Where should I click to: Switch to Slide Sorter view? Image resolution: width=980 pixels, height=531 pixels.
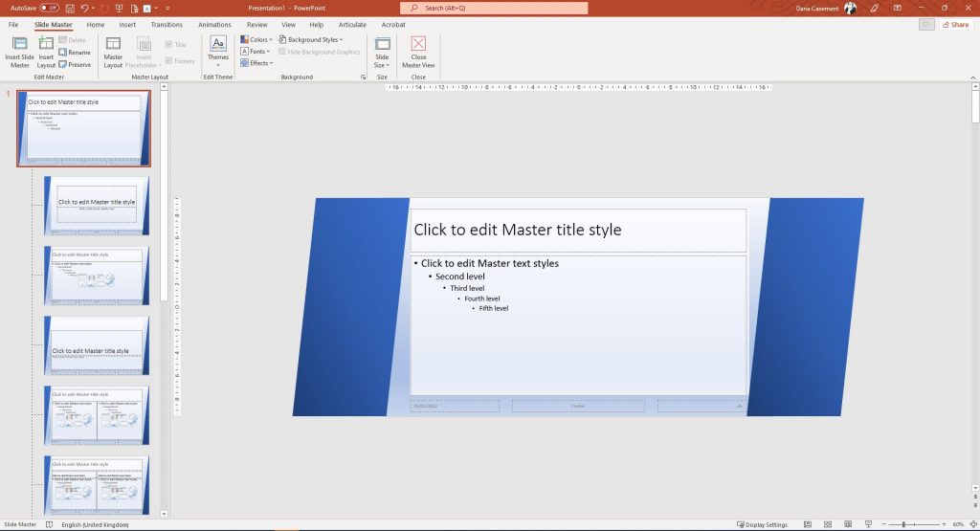(829, 524)
